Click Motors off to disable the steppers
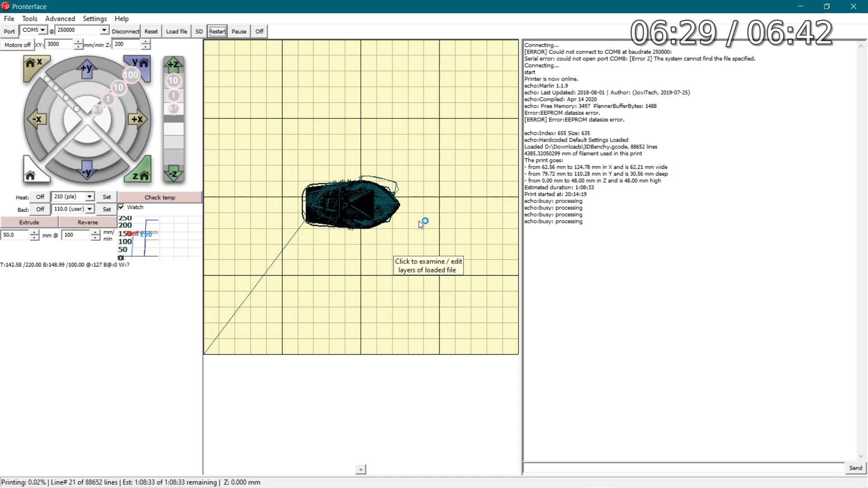This screenshot has height=488, width=868. 18,45
